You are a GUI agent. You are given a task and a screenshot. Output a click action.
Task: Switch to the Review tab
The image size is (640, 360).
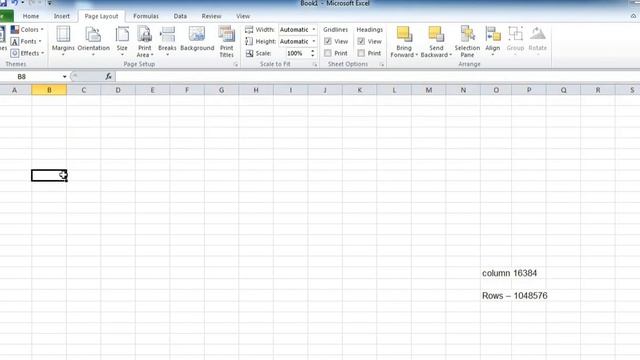(211, 16)
